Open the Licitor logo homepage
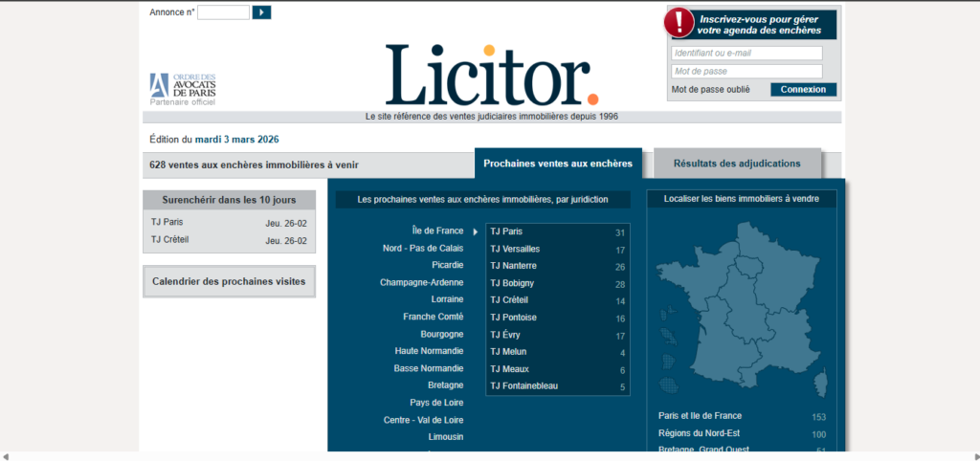Image resolution: width=980 pixels, height=461 pixels. click(x=492, y=75)
